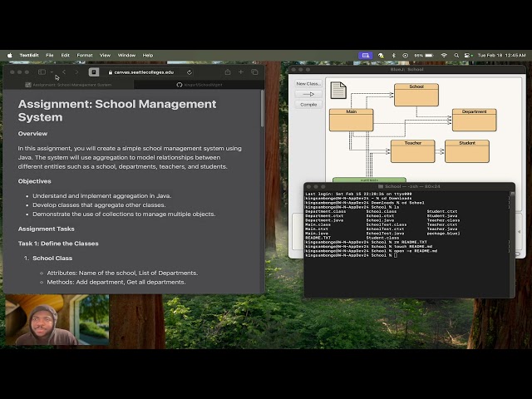This screenshot has width=532, height=399.
Task: Open Control Center icon in menu bar
Action: [468, 56]
